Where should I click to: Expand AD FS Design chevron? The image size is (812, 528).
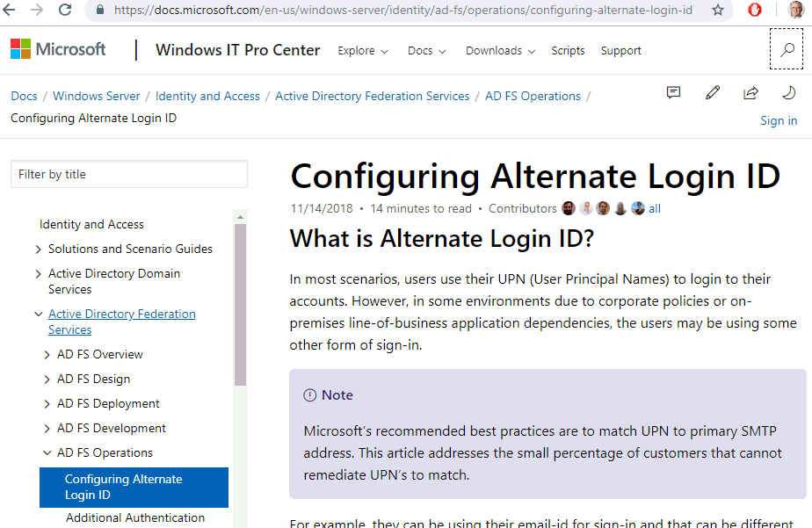[47, 380]
